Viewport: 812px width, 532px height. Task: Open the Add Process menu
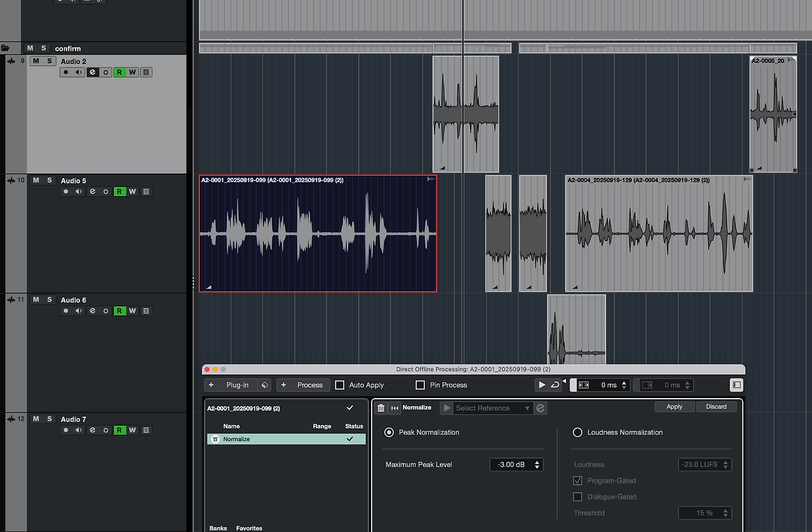pyautogui.click(x=303, y=385)
